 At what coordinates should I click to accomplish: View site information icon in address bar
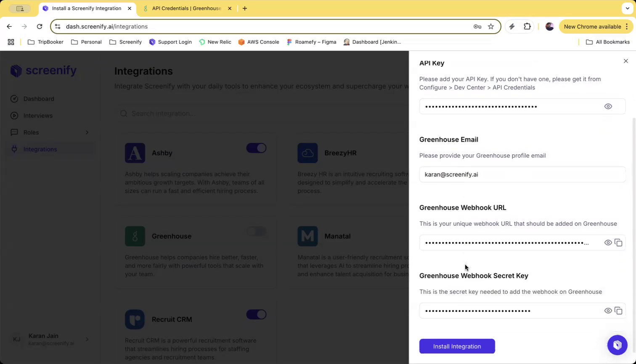58,26
